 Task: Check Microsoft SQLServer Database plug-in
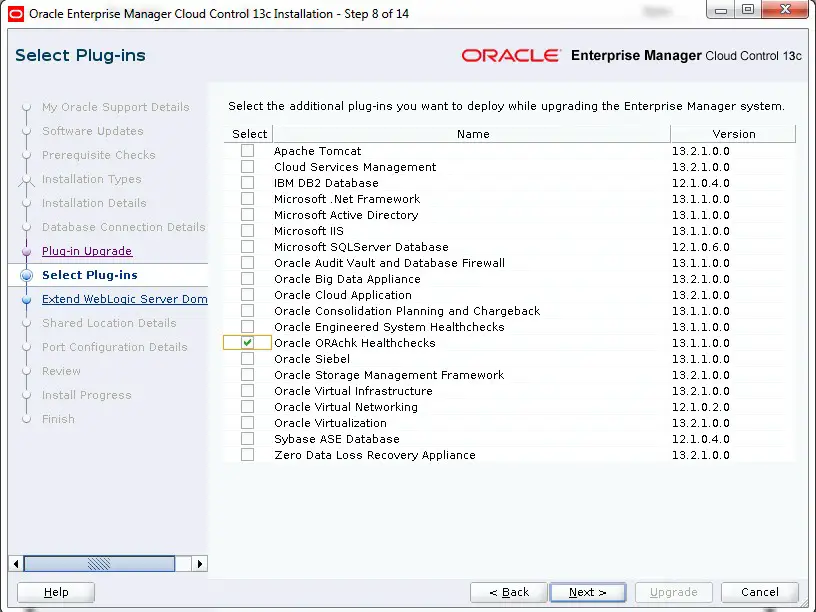[247, 247]
